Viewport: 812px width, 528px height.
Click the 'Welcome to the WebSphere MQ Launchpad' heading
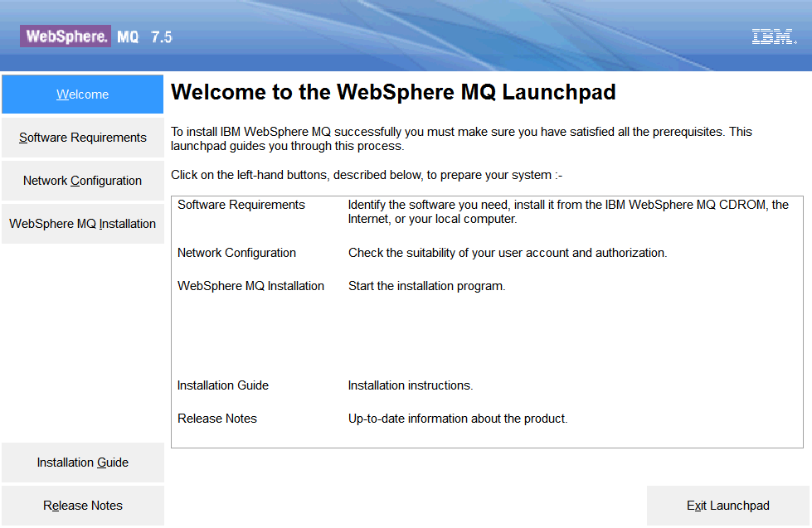pyautogui.click(x=393, y=92)
